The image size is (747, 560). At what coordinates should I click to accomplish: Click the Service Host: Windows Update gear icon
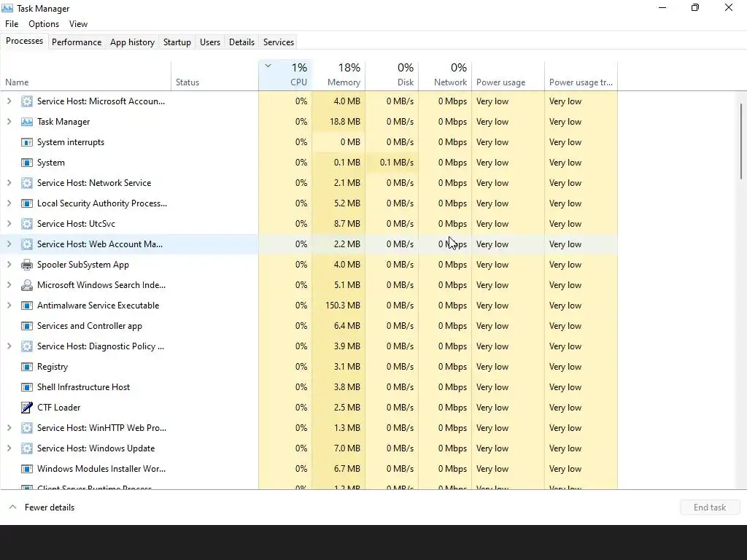27,448
